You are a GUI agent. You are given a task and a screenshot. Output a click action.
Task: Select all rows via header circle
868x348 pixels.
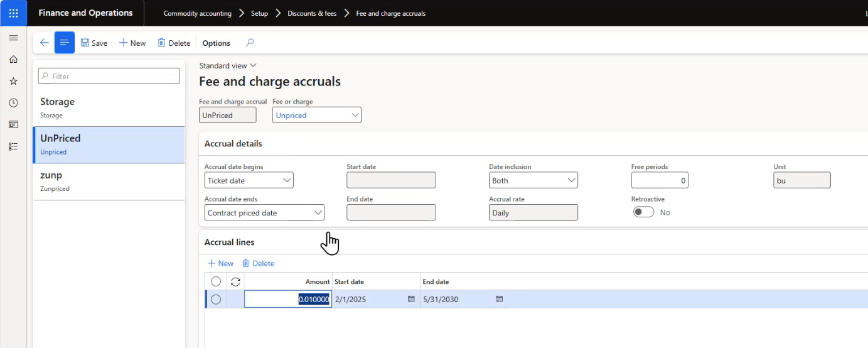(x=216, y=281)
